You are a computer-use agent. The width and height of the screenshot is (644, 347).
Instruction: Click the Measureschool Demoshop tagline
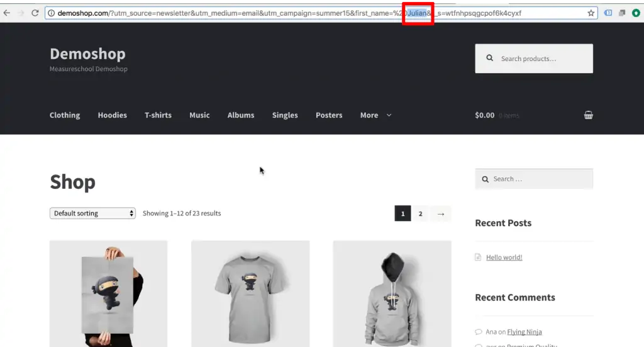point(88,69)
